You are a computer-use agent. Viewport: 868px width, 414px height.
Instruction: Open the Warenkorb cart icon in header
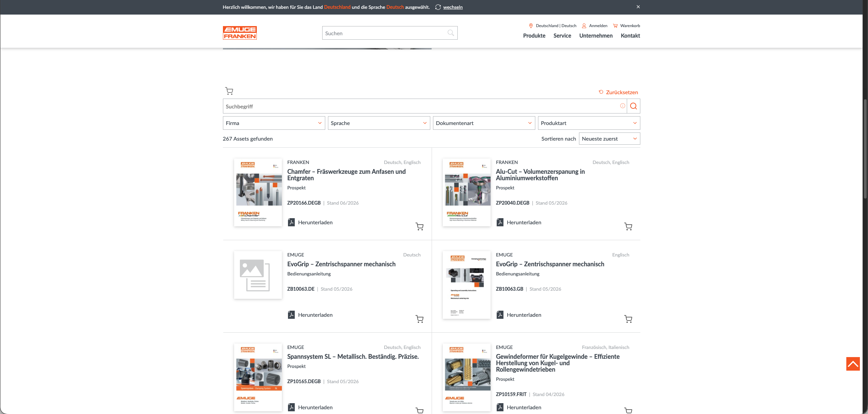click(615, 26)
